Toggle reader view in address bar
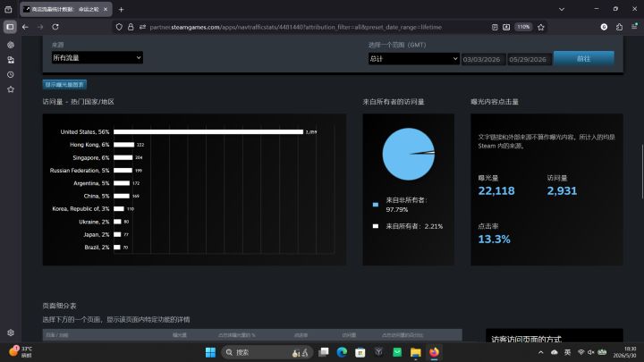Screen dimensions: 644x362 pyautogui.click(x=495, y=27)
